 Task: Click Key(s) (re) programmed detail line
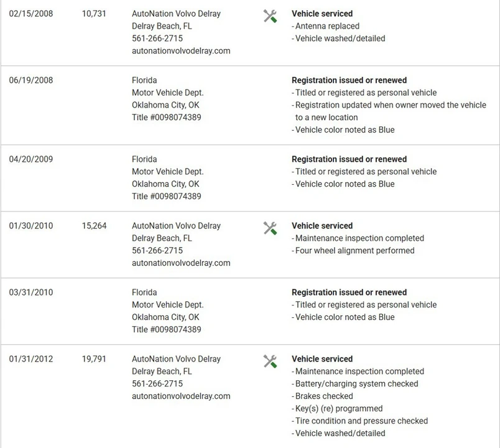coord(337,408)
